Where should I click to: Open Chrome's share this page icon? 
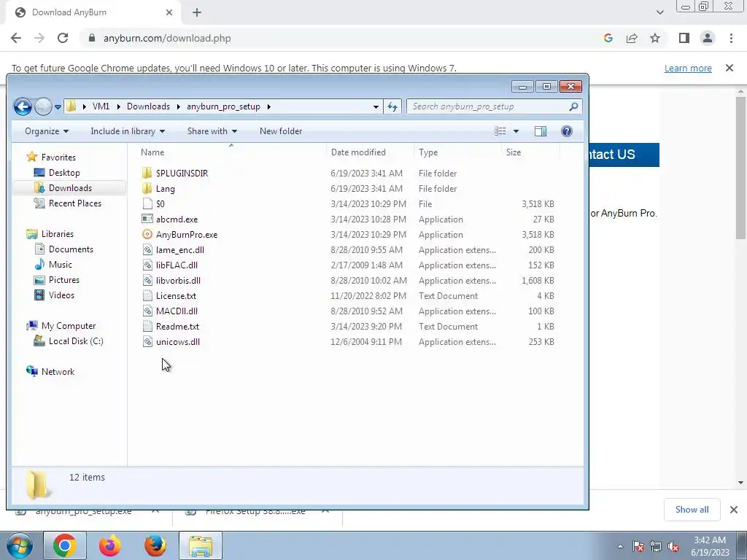click(x=632, y=38)
